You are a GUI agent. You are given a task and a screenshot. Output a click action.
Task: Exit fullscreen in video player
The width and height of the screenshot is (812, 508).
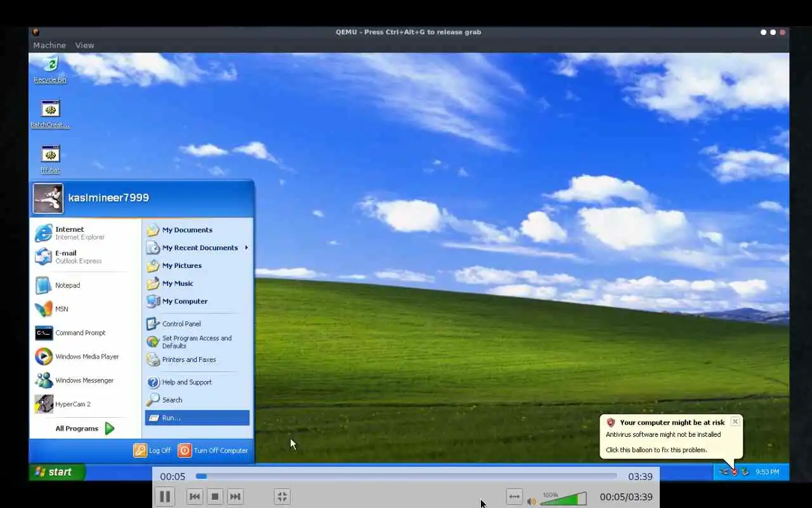coord(282,497)
